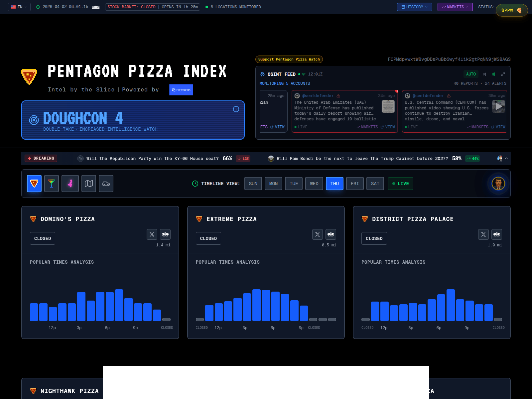This screenshot has width=532, height=399.
Task: Expand the OSINT feed to fullscreen
Action: [x=503, y=74]
